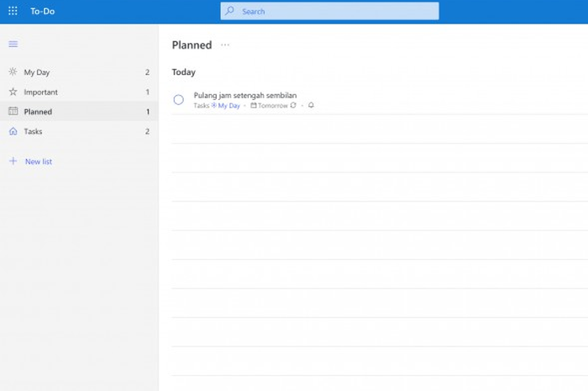
Task: Click the count 2 next to My Day
Action: 147,72
